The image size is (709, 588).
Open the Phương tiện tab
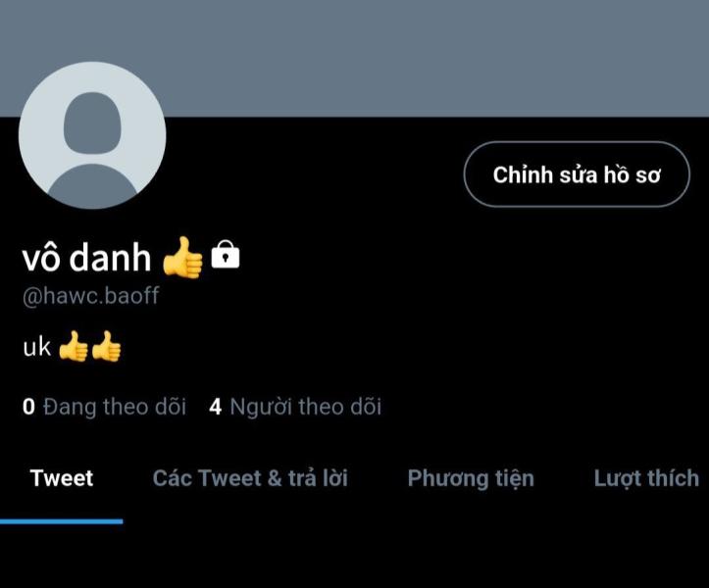[x=471, y=479]
